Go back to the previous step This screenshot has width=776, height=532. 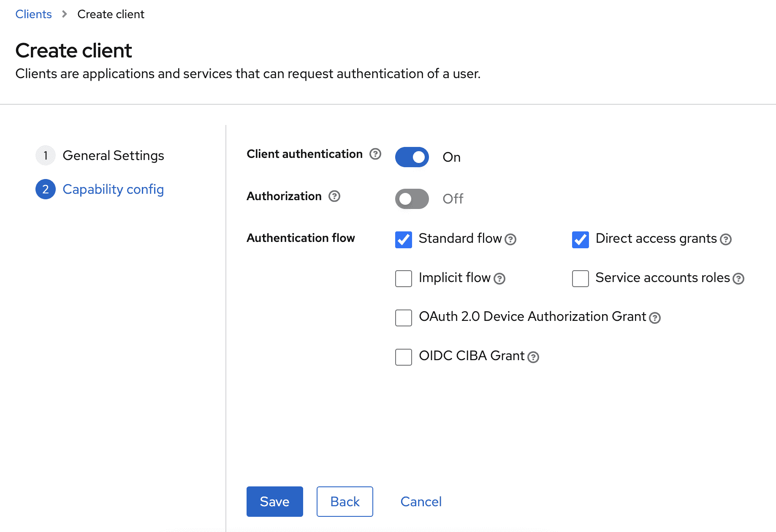pyautogui.click(x=345, y=502)
